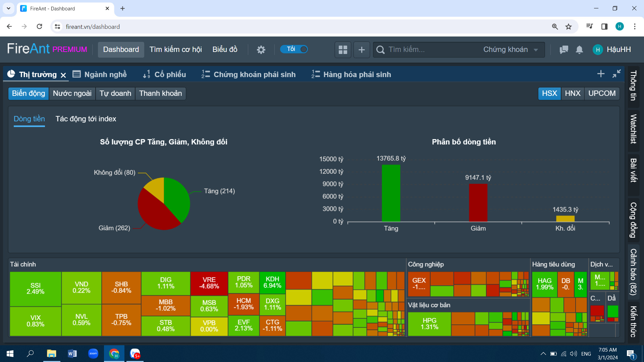Viewport: 644px width, 362px height.
Task: Expand the Cảnh báo (82) side panel
Action: (x=633, y=271)
